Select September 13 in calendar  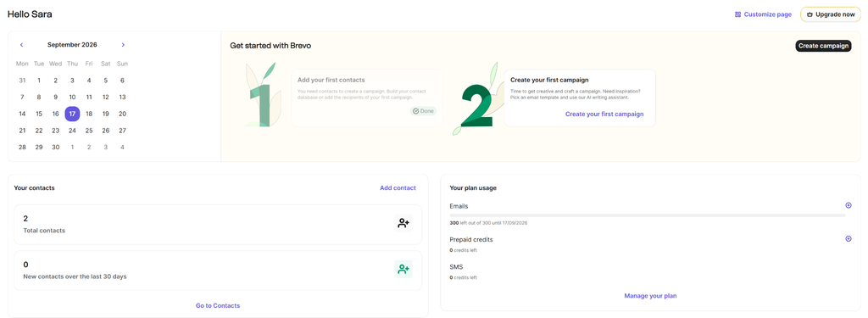pos(122,97)
